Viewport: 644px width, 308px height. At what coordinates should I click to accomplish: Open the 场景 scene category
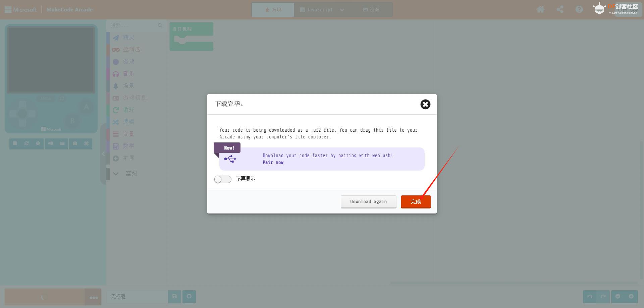(136, 86)
